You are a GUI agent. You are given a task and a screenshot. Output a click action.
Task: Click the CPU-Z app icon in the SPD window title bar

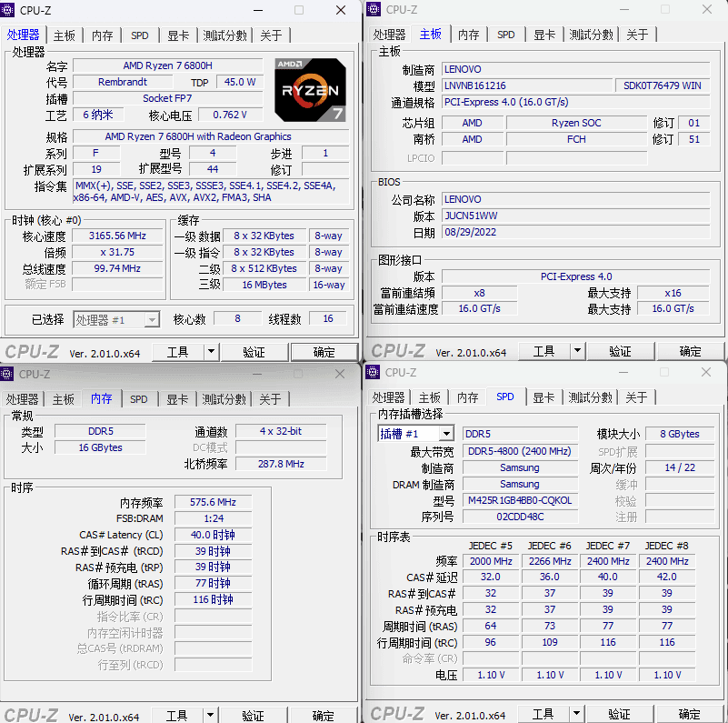[x=373, y=372]
